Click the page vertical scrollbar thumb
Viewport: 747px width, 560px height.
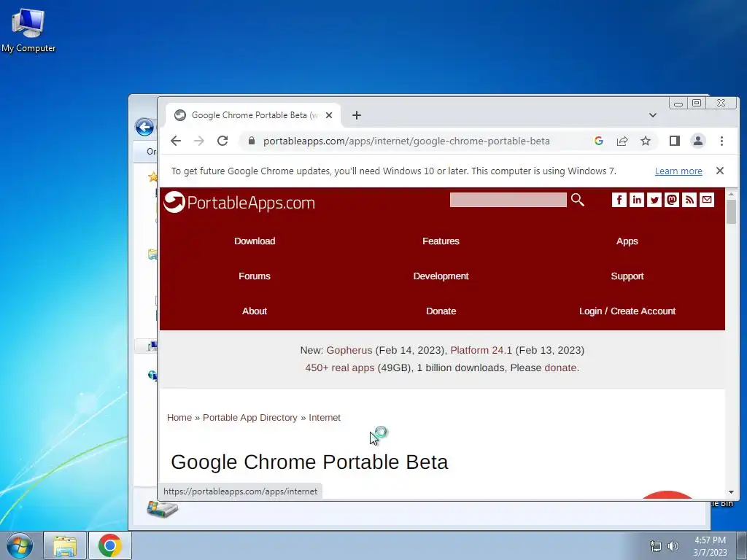[731, 211]
